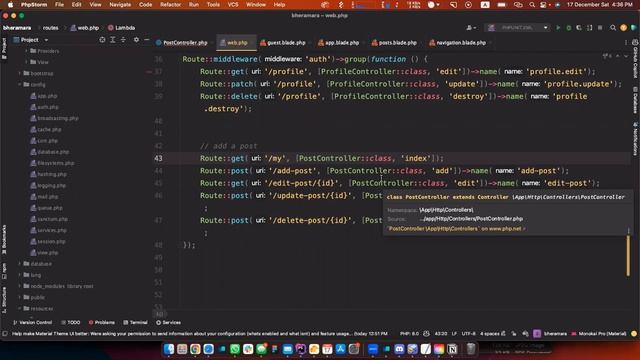Click line 43 in the gutter
Viewport: 640px width, 360px height.
158,158
